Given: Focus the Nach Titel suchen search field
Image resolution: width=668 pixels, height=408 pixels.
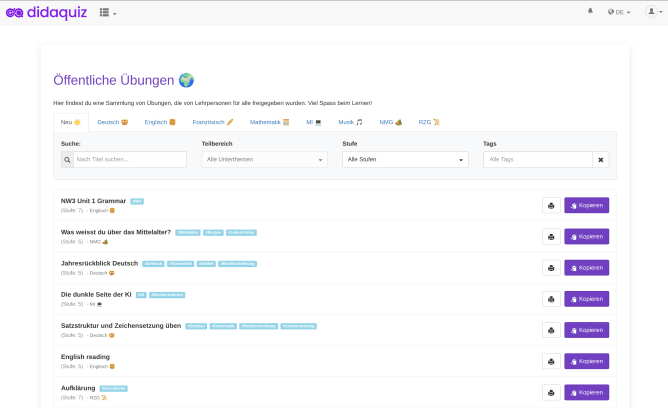Looking at the screenshot, I should tap(130, 160).
